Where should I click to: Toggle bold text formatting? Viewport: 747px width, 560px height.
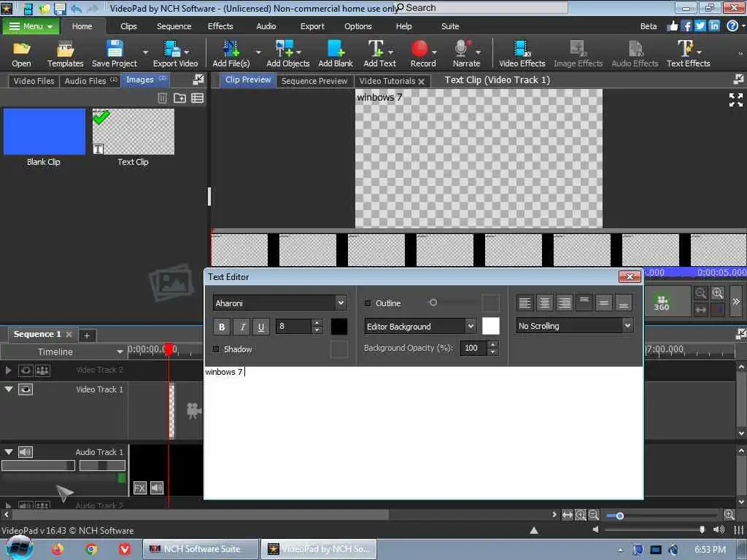pyautogui.click(x=222, y=327)
